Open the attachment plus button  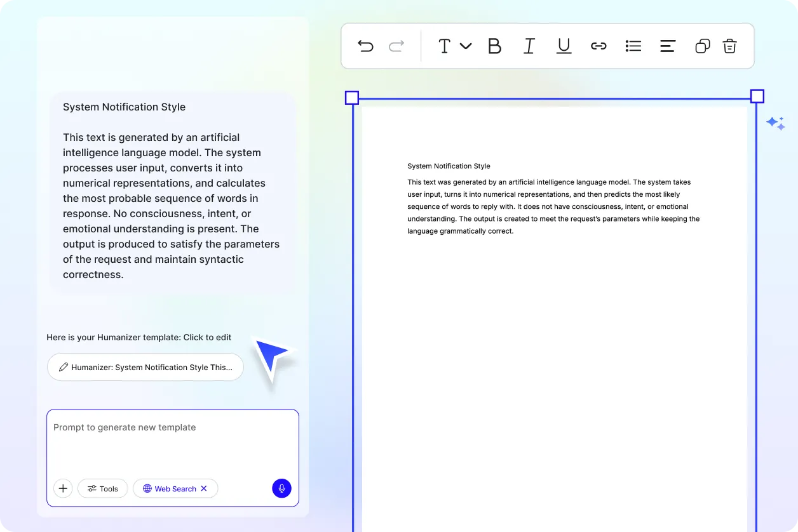point(62,488)
